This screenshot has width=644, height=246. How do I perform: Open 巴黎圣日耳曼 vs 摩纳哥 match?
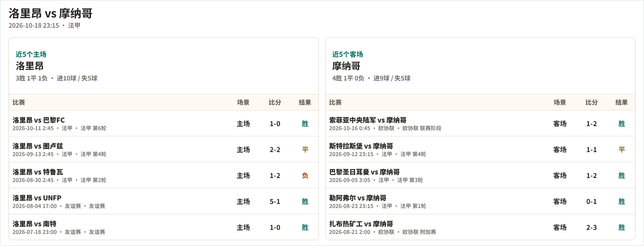point(480,175)
